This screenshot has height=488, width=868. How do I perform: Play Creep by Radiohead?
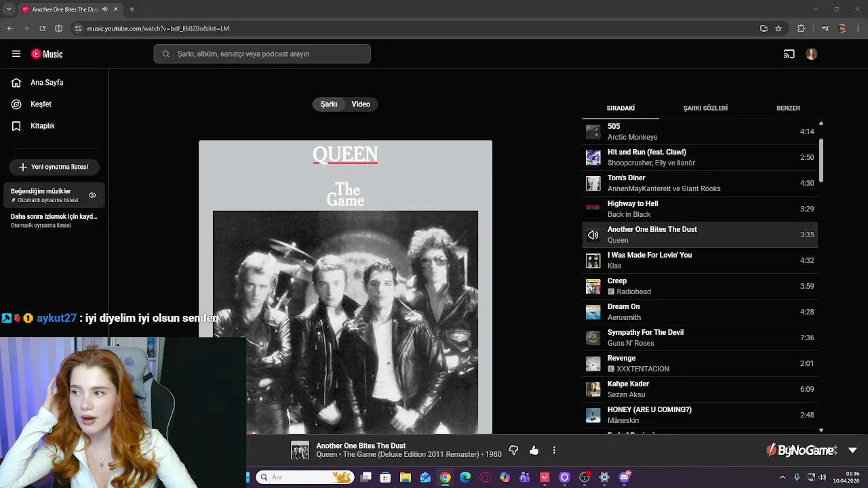point(700,286)
